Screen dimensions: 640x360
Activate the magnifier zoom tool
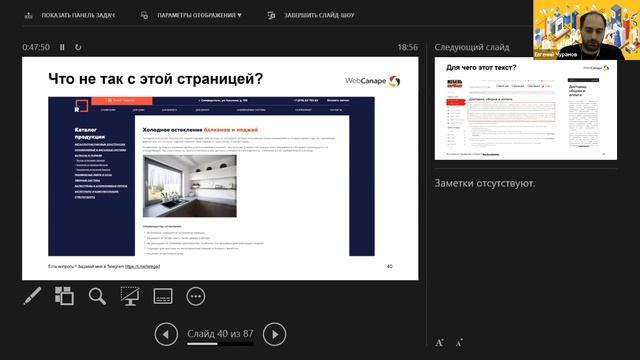[97, 296]
